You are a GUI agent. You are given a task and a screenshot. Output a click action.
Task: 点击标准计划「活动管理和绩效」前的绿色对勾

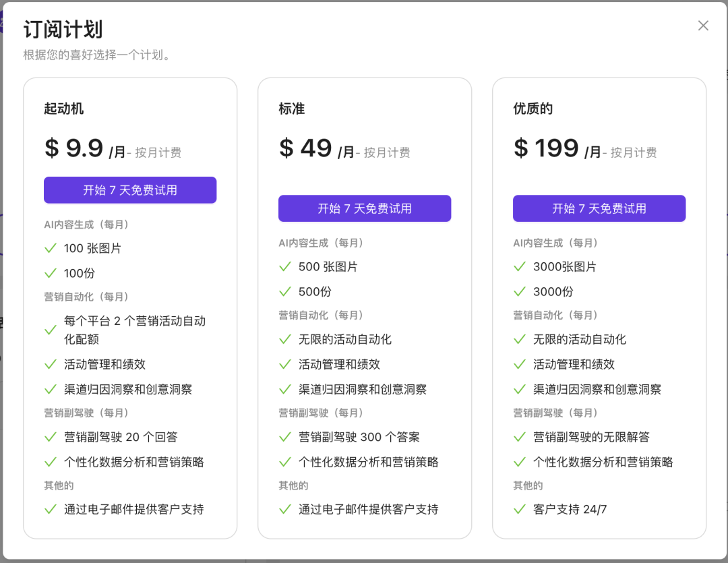click(x=284, y=364)
